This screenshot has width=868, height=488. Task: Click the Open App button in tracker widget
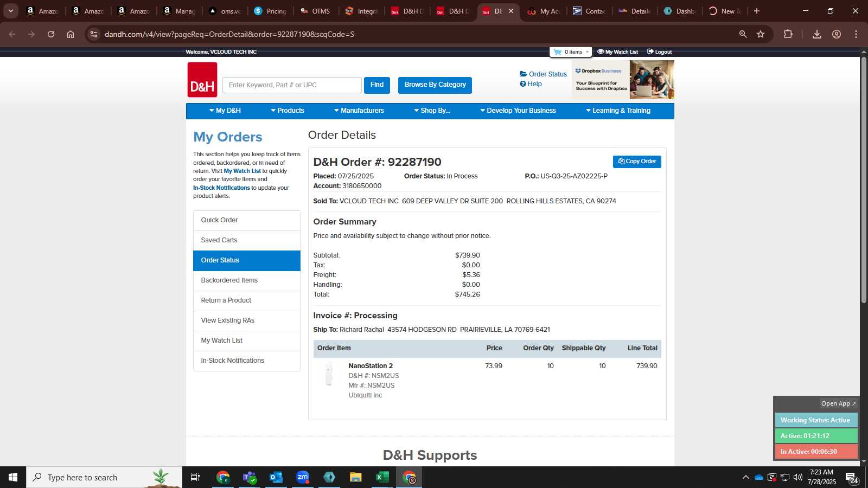tap(838, 403)
